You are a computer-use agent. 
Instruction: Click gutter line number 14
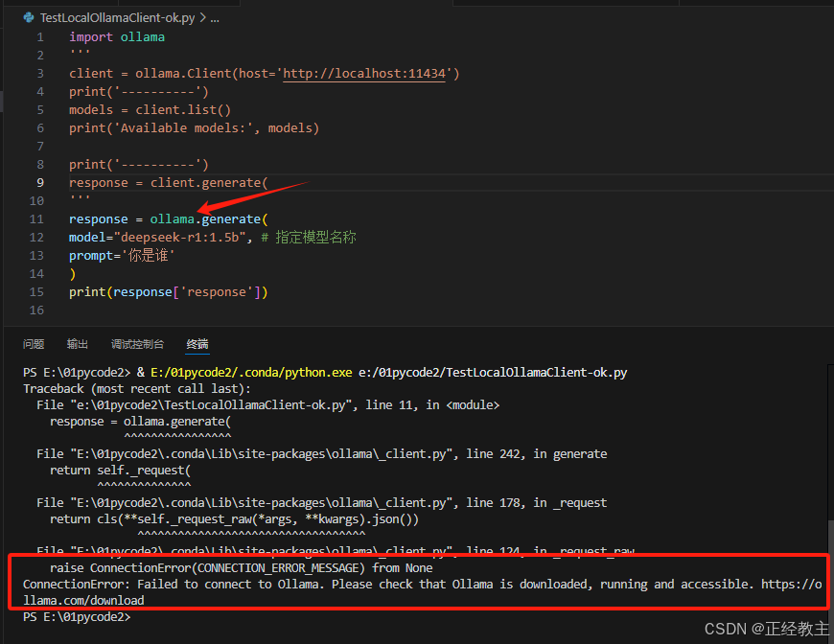(x=36, y=274)
